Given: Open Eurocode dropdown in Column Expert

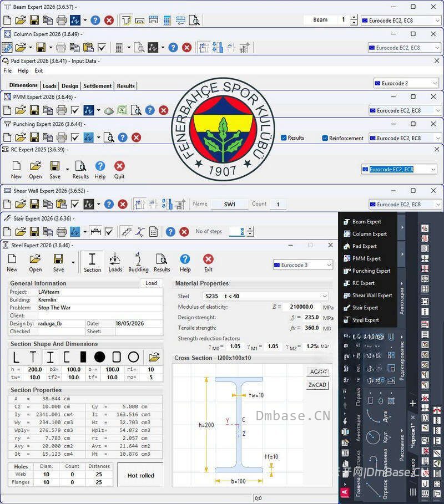Looking at the screenshot, I should click(405, 48).
